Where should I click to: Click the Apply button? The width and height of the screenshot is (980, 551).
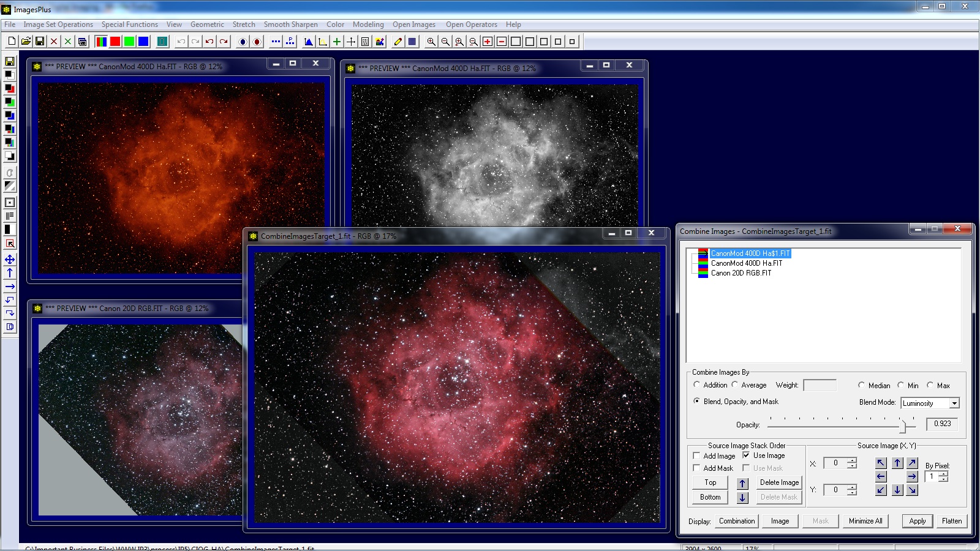917,521
